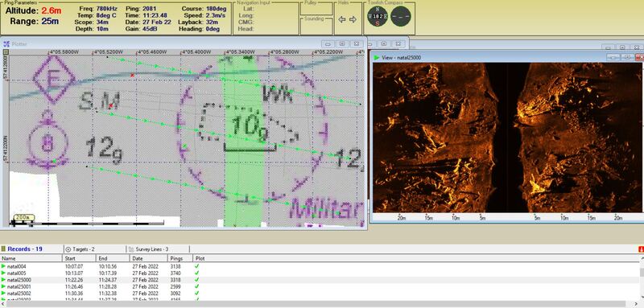Click the upper red X target marker on chart
This screenshot has height=308, width=644.
tap(132, 75)
